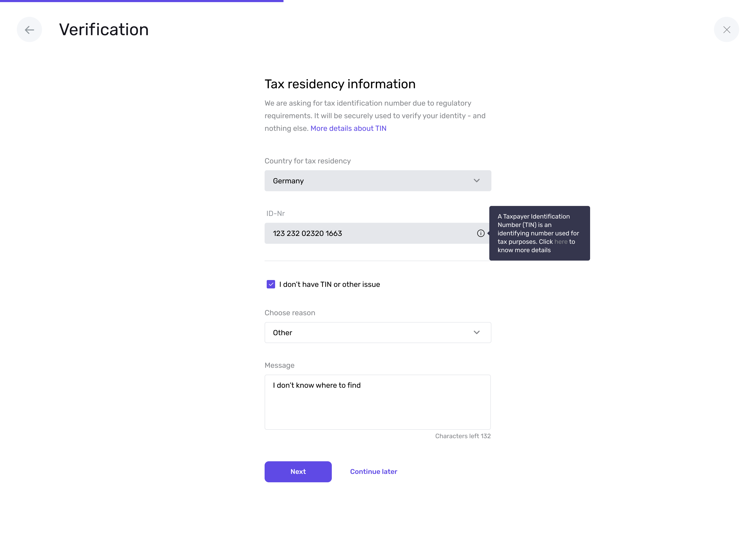Click the info icon in ID-Nr field
Screen dimensions: 756x559
point(480,233)
